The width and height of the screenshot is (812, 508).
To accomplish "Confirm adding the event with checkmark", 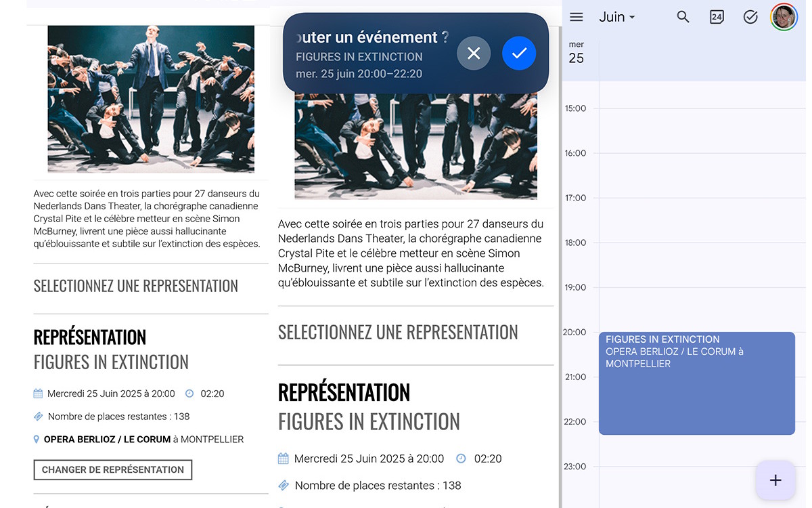I will 519,54.
